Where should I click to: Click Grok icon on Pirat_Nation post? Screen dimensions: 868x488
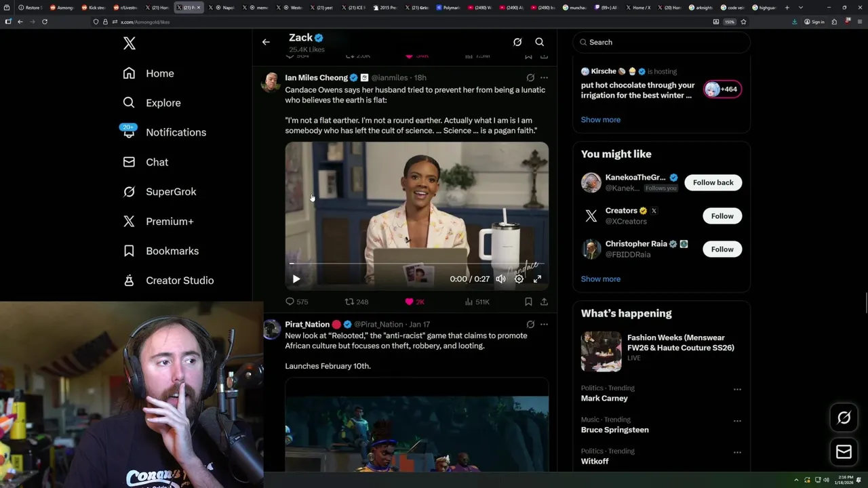[530, 325]
